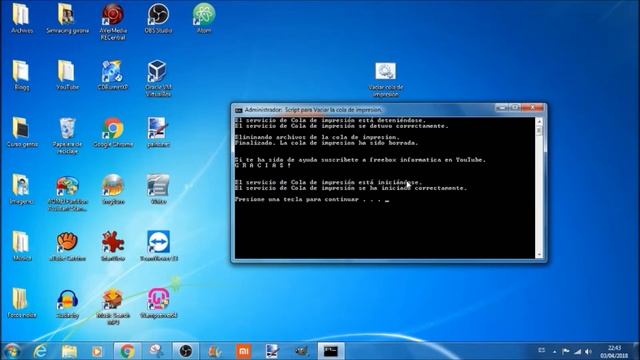Launch the Music Search MP3 shortcut
This screenshot has width=640, height=360.
[x=113, y=307]
